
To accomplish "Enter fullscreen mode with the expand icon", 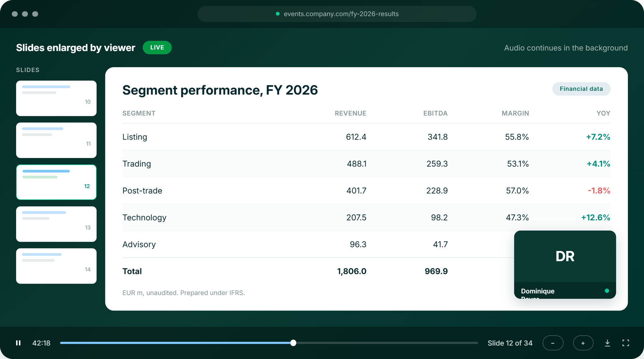I will (626, 343).
